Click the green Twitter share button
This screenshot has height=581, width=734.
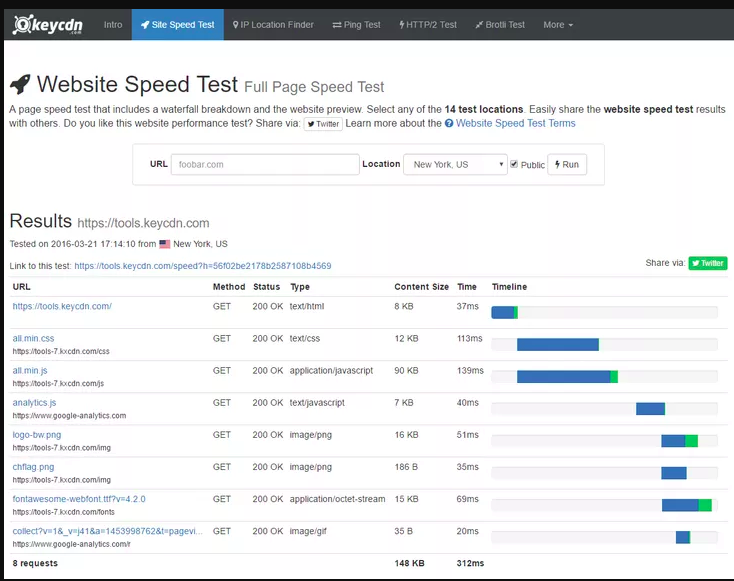[708, 263]
